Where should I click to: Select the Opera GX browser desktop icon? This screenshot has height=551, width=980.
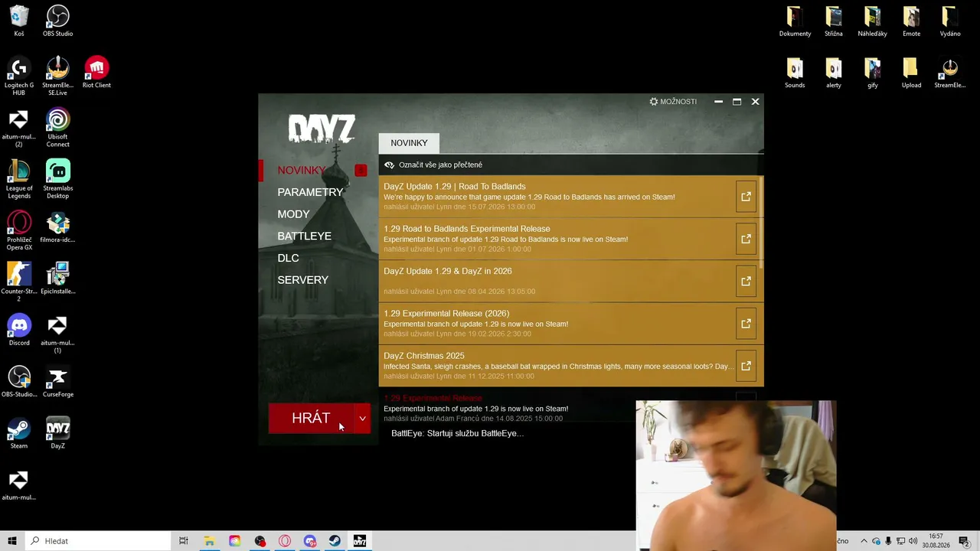click(x=19, y=230)
